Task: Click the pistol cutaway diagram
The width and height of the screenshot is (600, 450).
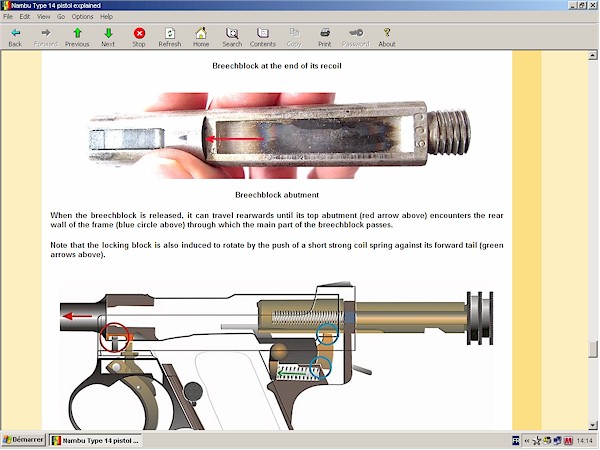Action: 277,355
